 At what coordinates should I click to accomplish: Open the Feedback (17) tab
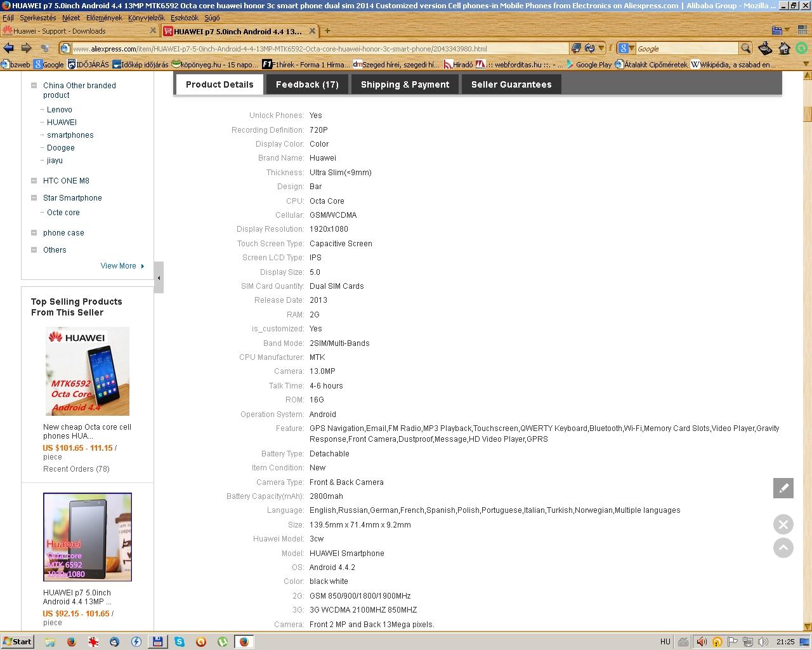click(307, 84)
